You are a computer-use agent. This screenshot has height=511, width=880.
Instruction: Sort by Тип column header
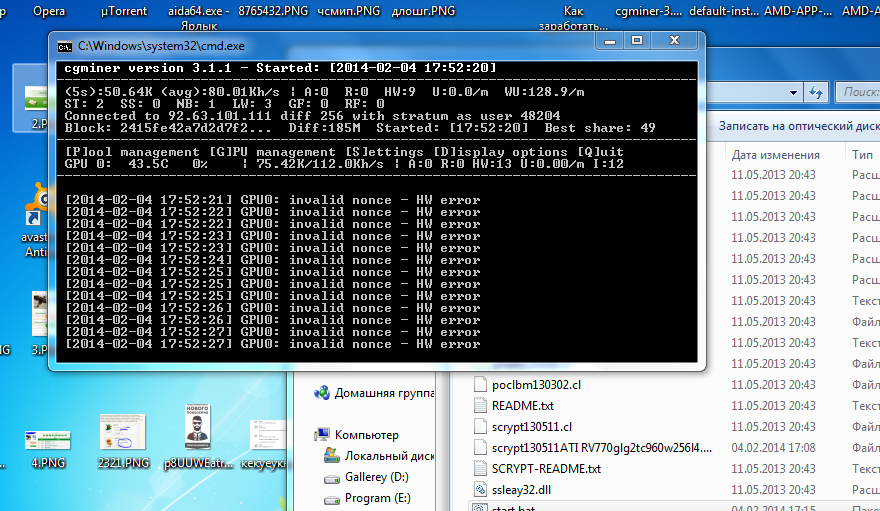click(x=863, y=155)
